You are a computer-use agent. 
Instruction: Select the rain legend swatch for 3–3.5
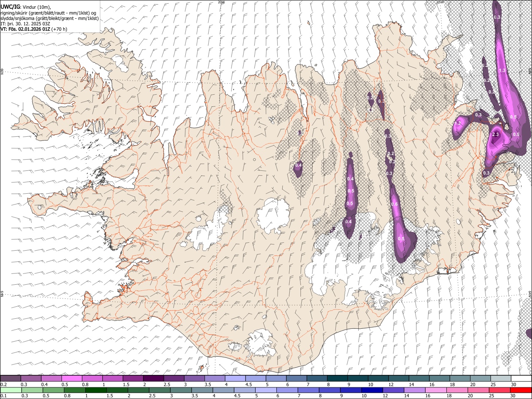pyautogui.click(x=181, y=390)
